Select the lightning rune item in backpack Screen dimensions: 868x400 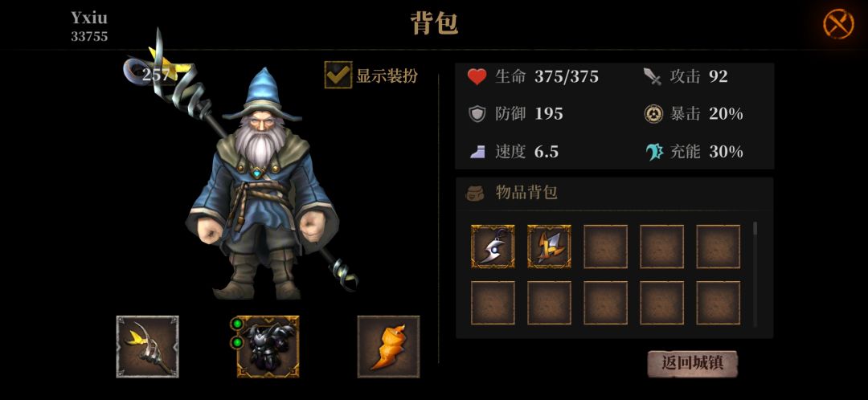tap(549, 247)
